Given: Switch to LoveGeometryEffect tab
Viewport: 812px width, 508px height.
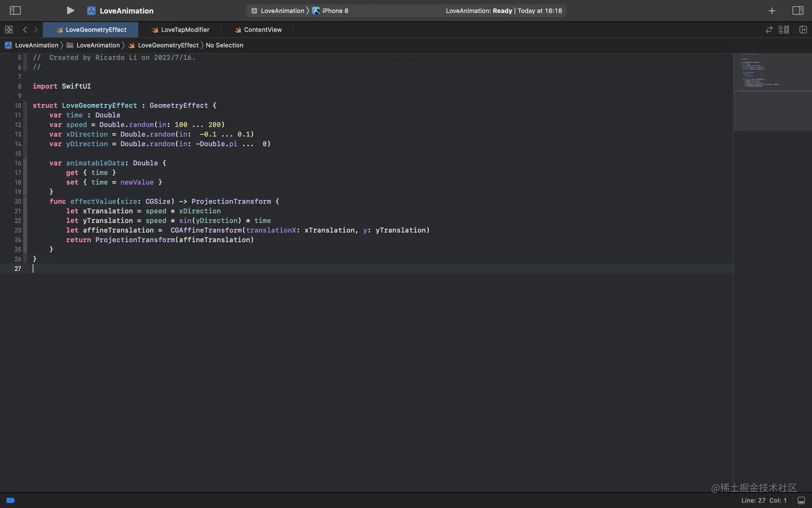Looking at the screenshot, I should 91,30.
